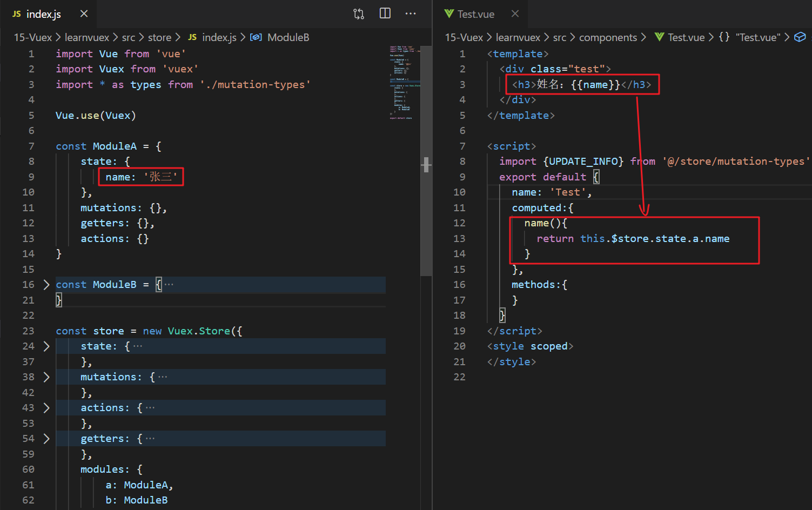Click the compare changes icon in editor toolbar
The height and width of the screenshot is (510, 812).
click(359, 14)
